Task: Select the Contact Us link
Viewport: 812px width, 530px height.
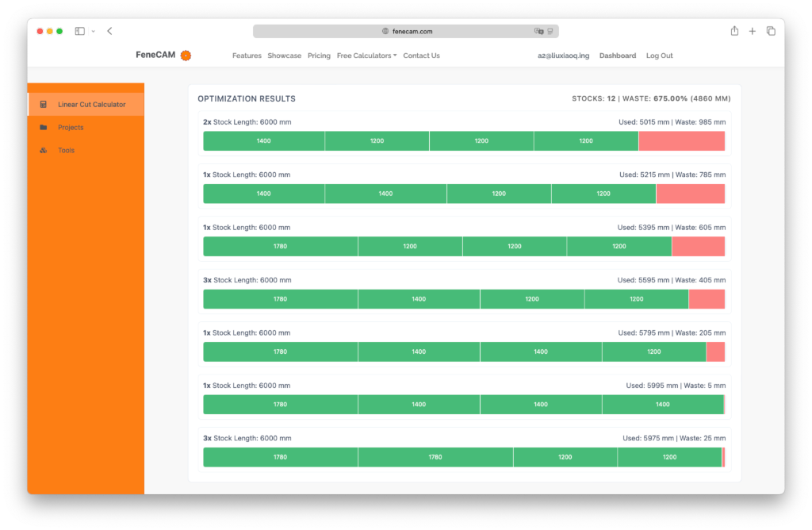Action: [421, 56]
